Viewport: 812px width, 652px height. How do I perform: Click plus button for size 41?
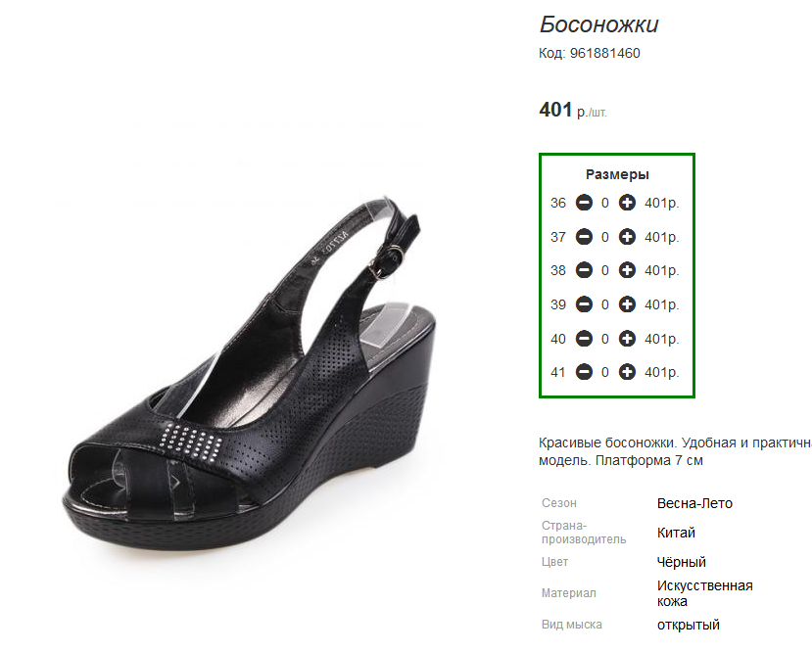click(x=627, y=372)
